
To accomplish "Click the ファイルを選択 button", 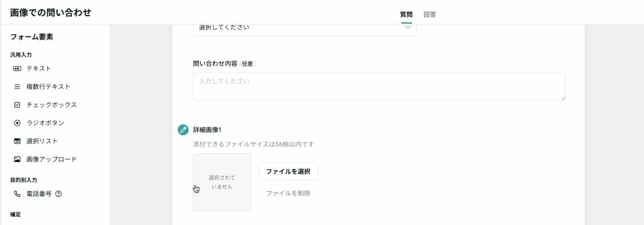I will click(x=288, y=172).
